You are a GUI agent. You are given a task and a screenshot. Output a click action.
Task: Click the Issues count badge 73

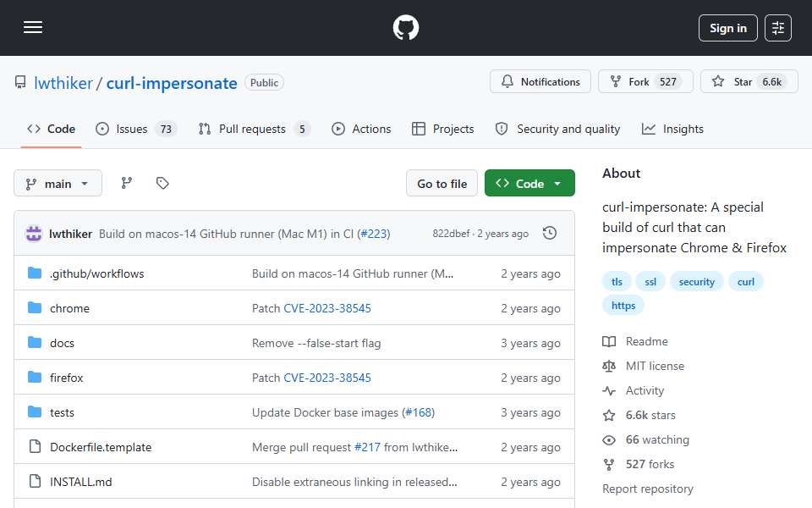(166, 129)
